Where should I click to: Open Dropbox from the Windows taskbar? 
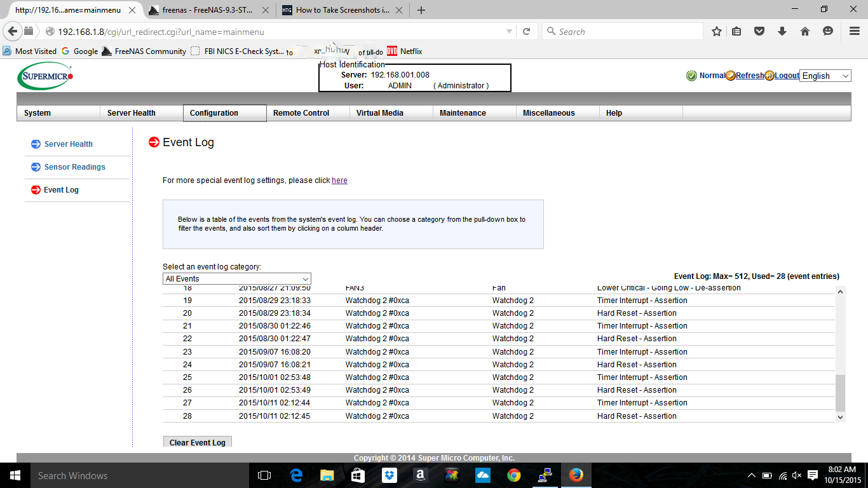pos(389,475)
